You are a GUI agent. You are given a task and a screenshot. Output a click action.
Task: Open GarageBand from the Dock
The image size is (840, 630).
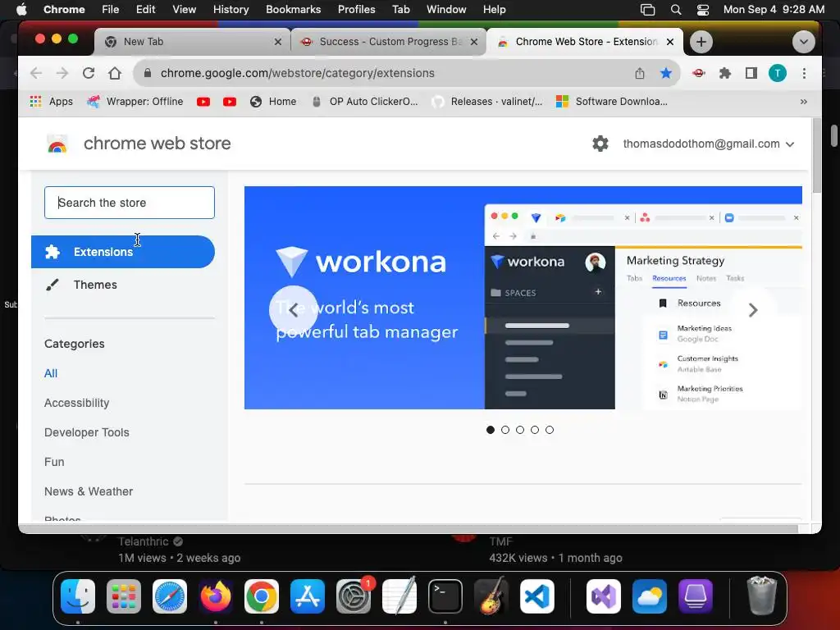pyautogui.click(x=491, y=596)
